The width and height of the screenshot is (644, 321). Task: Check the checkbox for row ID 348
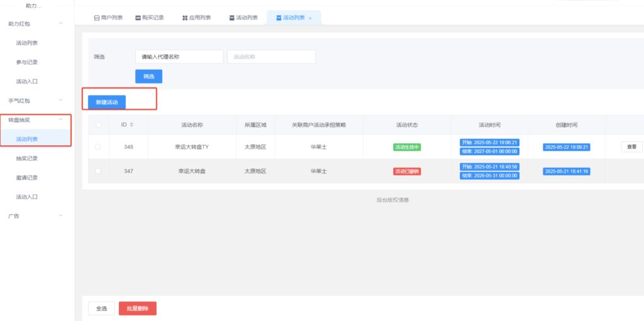pyautogui.click(x=97, y=147)
